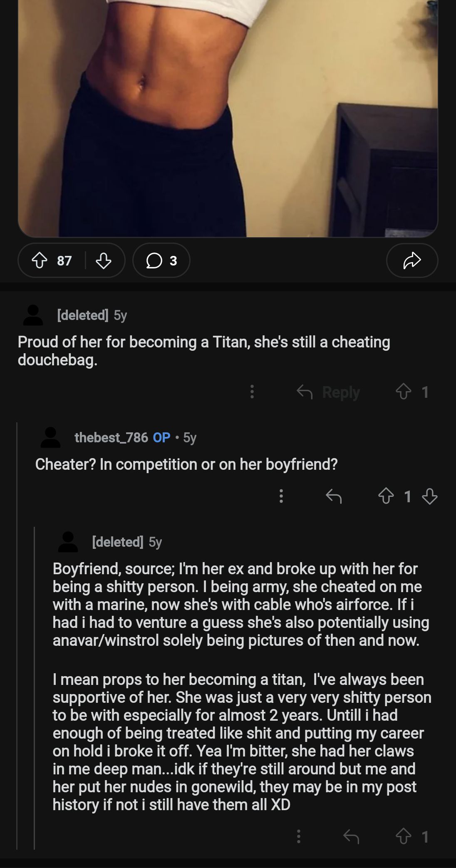
Task: Collapse the nested deleted reply thread line
Action: (35, 687)
